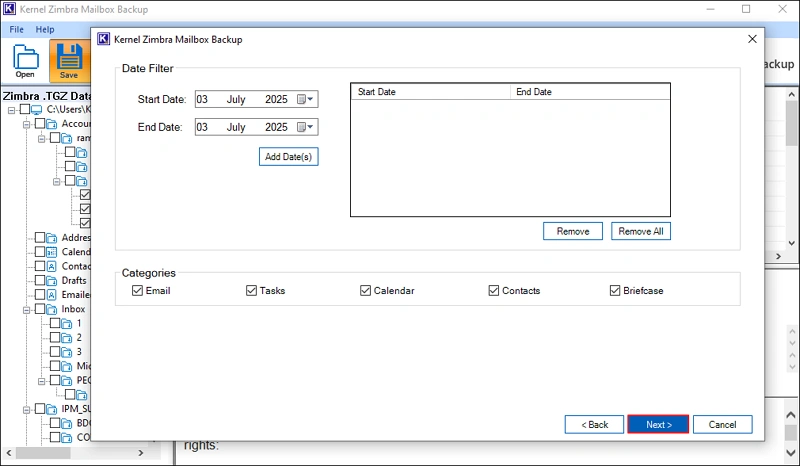The height and width of the screenshot is (466, 800).
Task: Click the Start Date day field 03
Action: click(202, 99)
